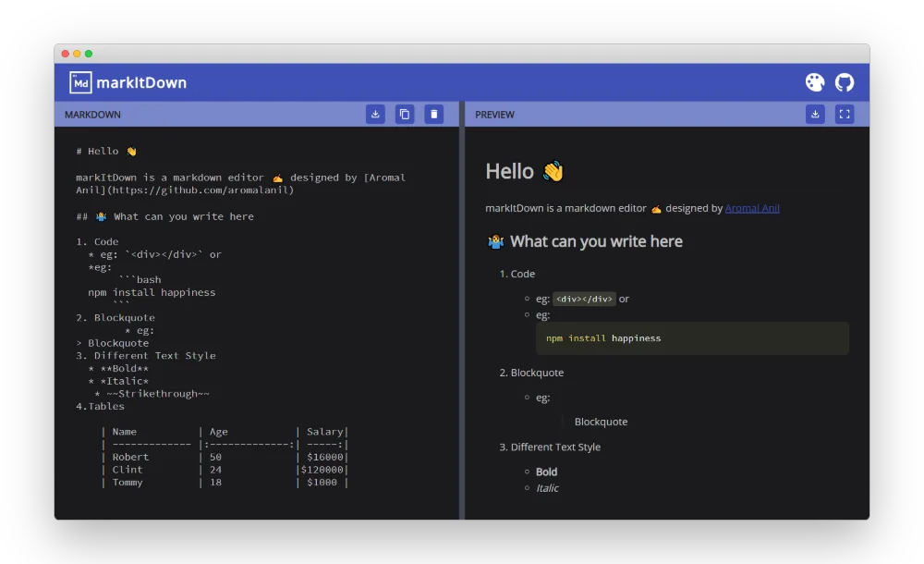Download the preview as HTML
The height and width of the screenshot is (564, 924).
click(816, 115)
